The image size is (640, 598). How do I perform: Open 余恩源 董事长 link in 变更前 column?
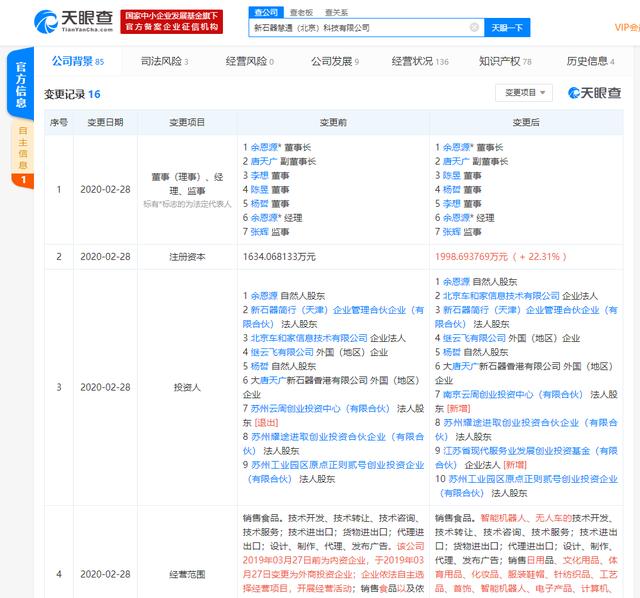pyautogui.click(x=266, y=147)
